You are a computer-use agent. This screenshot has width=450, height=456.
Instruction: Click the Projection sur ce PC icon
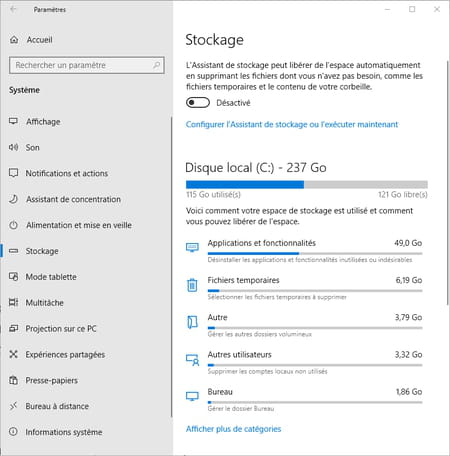click(x=13, y=328)
